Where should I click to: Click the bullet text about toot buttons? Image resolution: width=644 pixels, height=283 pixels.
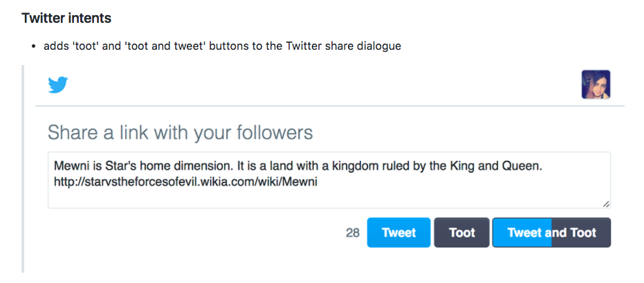pos(222,46)
